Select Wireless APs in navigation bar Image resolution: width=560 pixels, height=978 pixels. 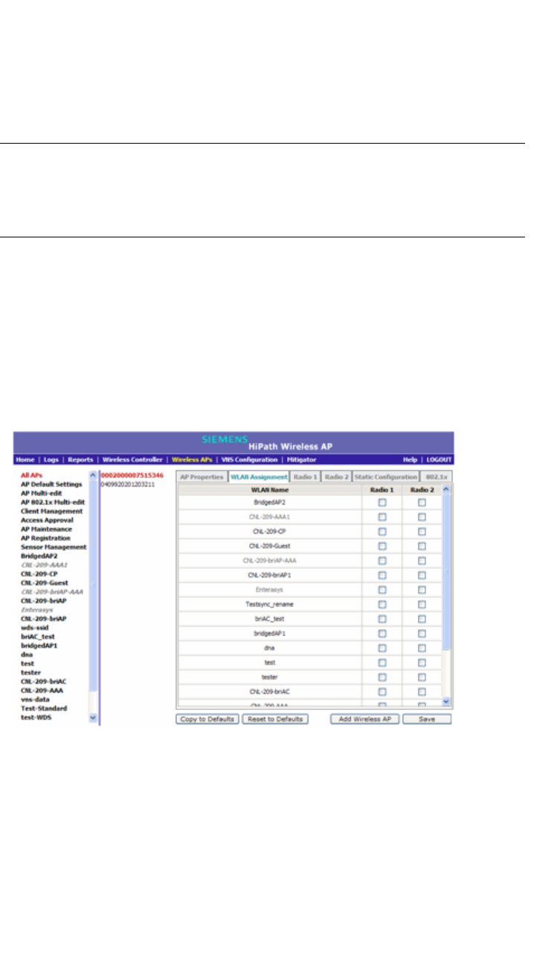pyautogui.click(x=192, y=460)
